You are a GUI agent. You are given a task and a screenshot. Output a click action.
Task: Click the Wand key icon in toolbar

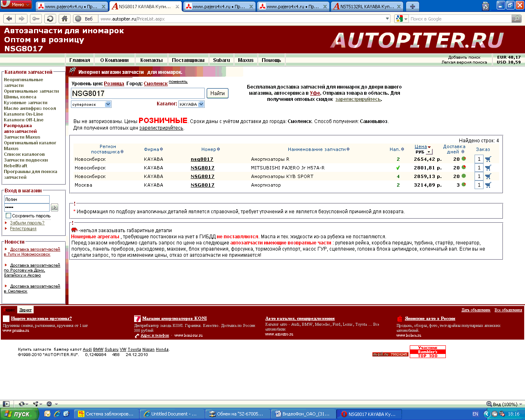[x=36, y=18]
